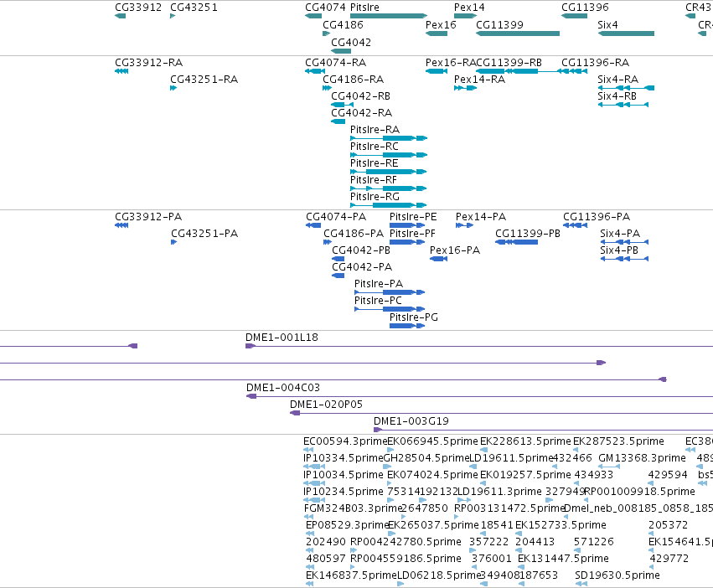
Task: Click transcript CG4042-RB
Action: (360, 96)
